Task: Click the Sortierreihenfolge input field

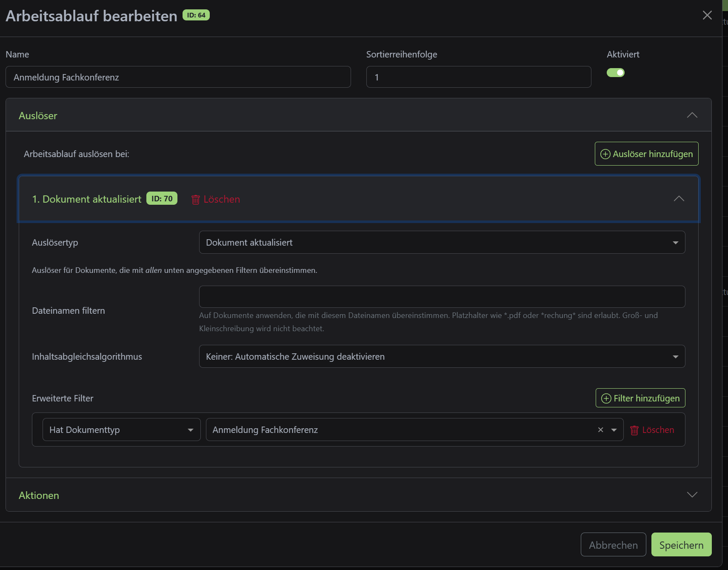Action: [478, 77]
